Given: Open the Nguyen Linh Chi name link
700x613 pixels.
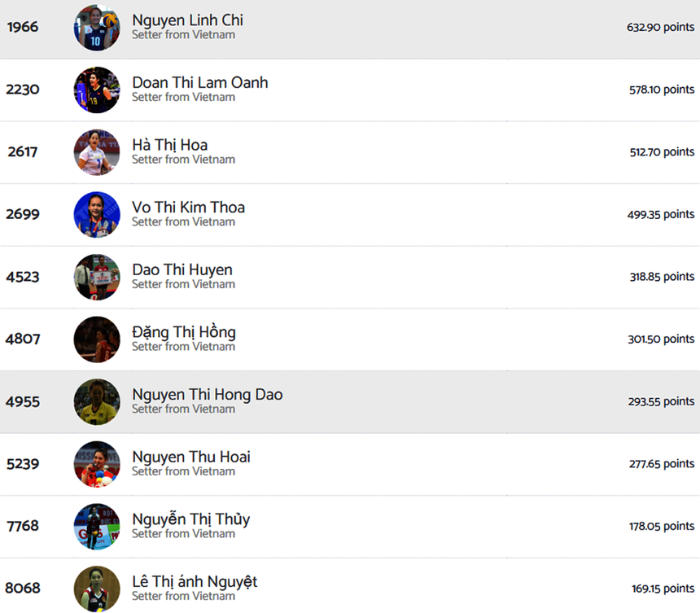Looking at the screenshot, I should (x=187, y=20).
